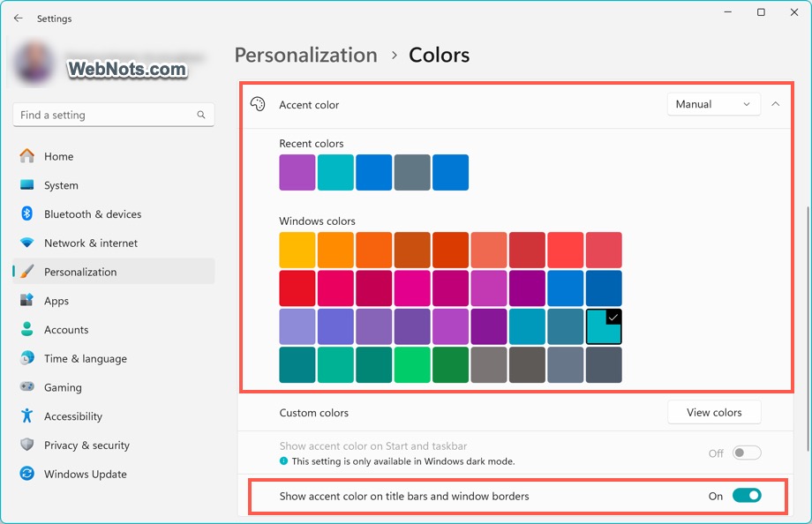
Task: Go to Privacy & security
Action: click(114, 445)
